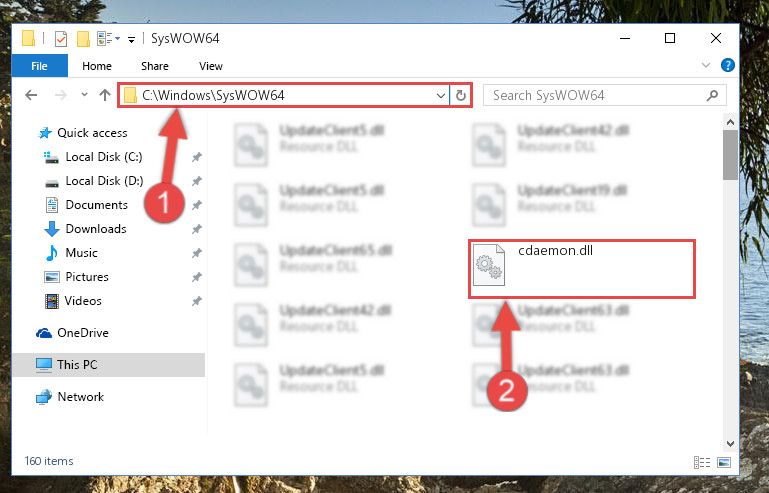The width and height of the screenshot is (769, 493).
Task: Go up one folder level
Action: [105, 95]
